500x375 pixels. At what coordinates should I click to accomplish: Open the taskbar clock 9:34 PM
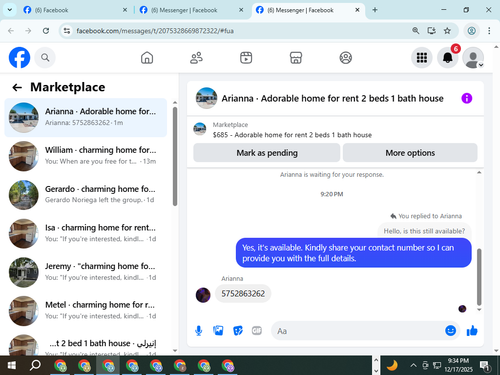tap(458, 365)
